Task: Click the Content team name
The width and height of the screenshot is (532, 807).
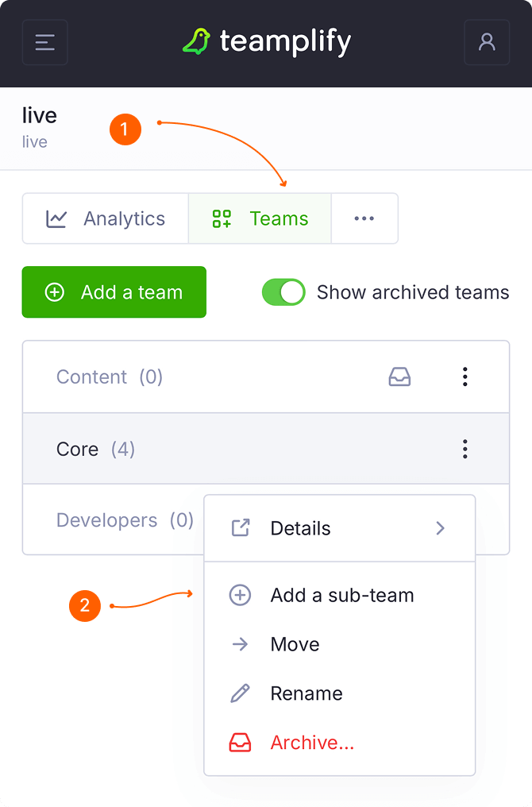Action: (x=91, y=377)
